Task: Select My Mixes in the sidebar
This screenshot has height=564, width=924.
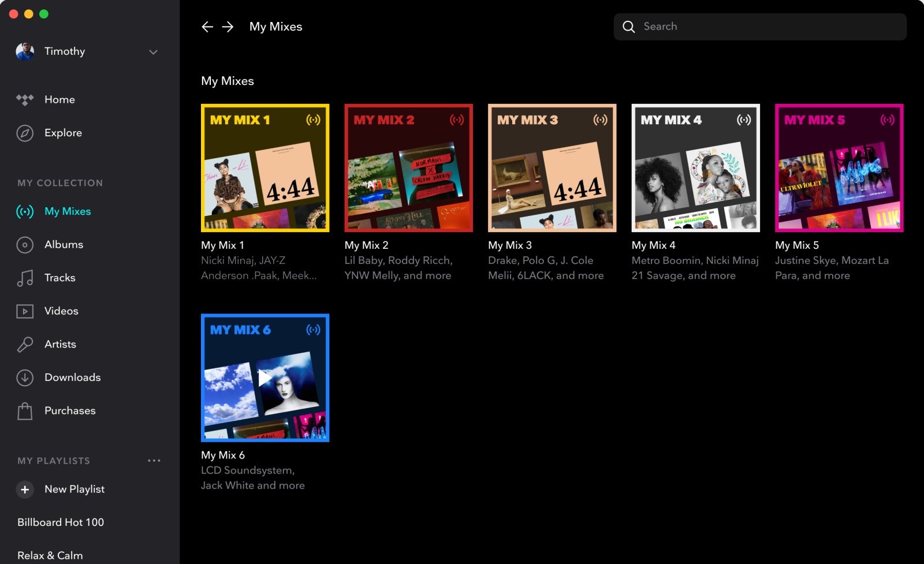Action: click(68, 211)
